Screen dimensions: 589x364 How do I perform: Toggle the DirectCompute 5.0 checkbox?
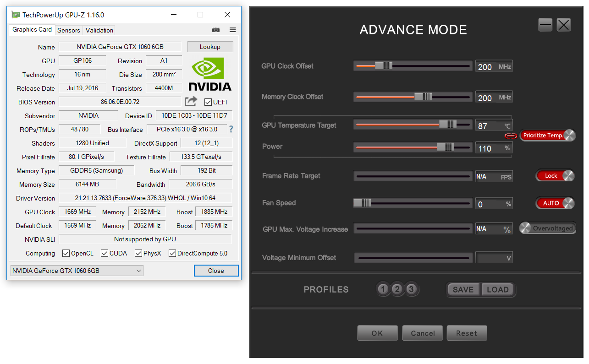tap(172, 253)
